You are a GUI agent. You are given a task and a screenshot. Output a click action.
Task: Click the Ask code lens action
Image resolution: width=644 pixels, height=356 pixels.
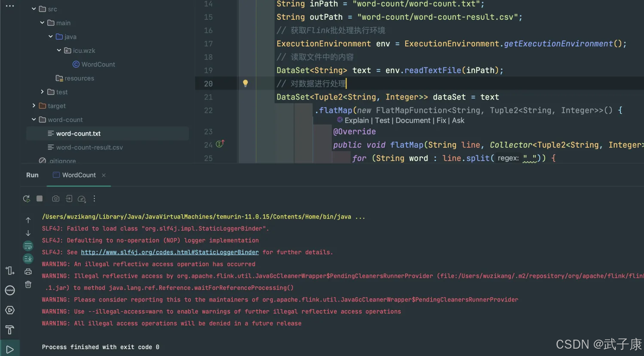pos(458,121)
